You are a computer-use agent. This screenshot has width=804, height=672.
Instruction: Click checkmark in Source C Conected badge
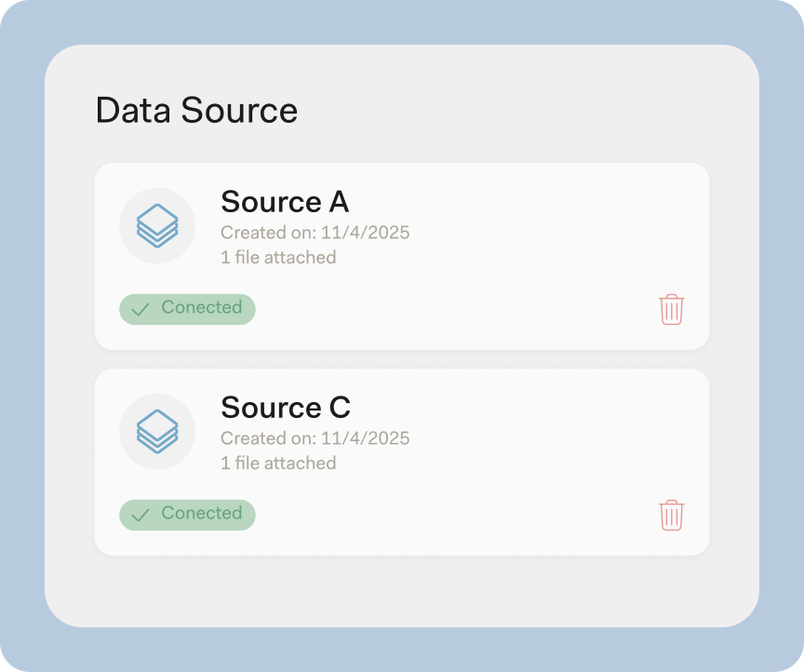(x=140, y=515)
